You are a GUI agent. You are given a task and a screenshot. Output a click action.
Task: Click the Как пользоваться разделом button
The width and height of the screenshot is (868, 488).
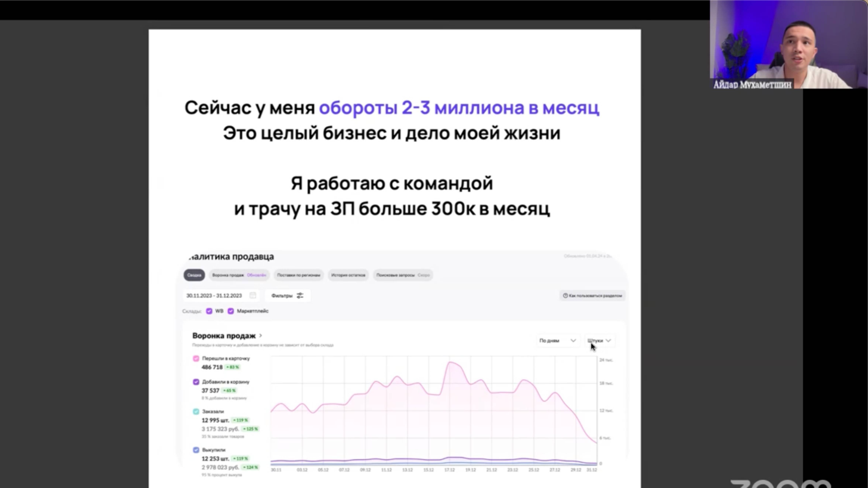point(593,295)
